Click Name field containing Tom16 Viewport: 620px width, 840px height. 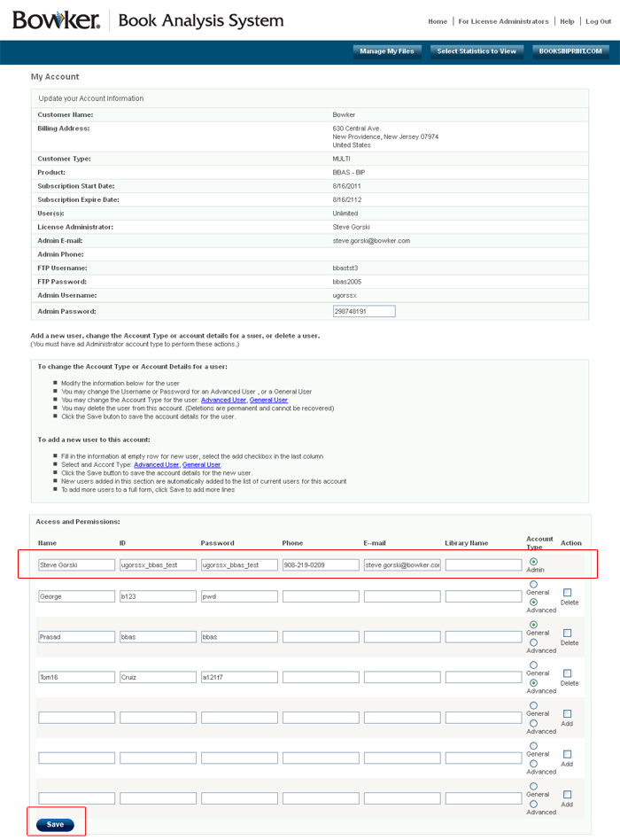tap(76, 677)
